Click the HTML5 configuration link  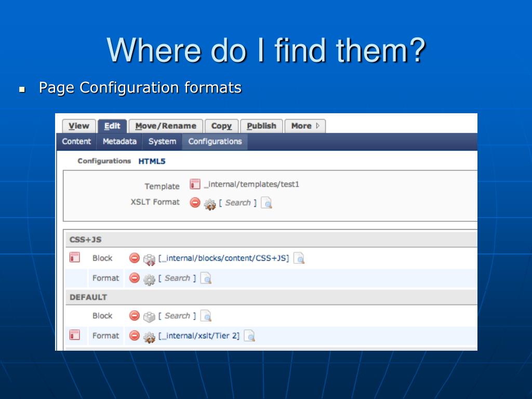[x=152, y=161]
